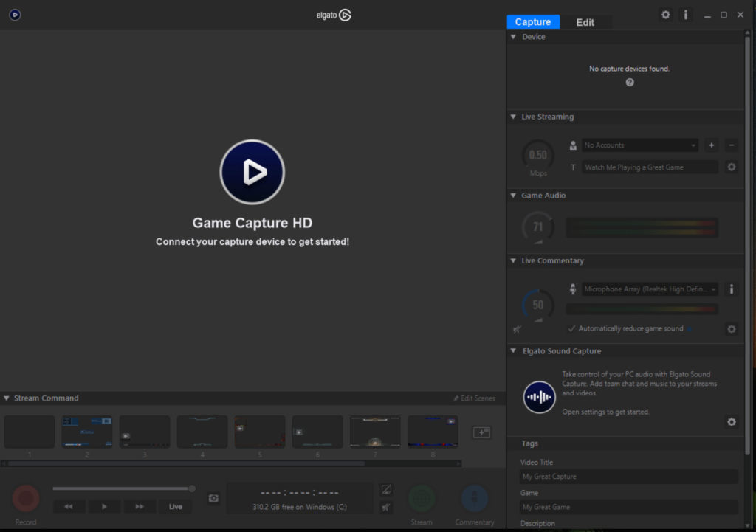Screen dimensions: 756x532
Task: Remove streaming account with the minus button
Action: [x=731, y=145]
